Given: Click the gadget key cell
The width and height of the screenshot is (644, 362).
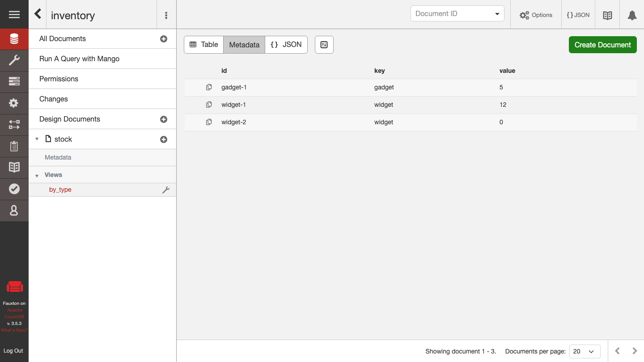Looking at the screenshot, I should 384,87.
